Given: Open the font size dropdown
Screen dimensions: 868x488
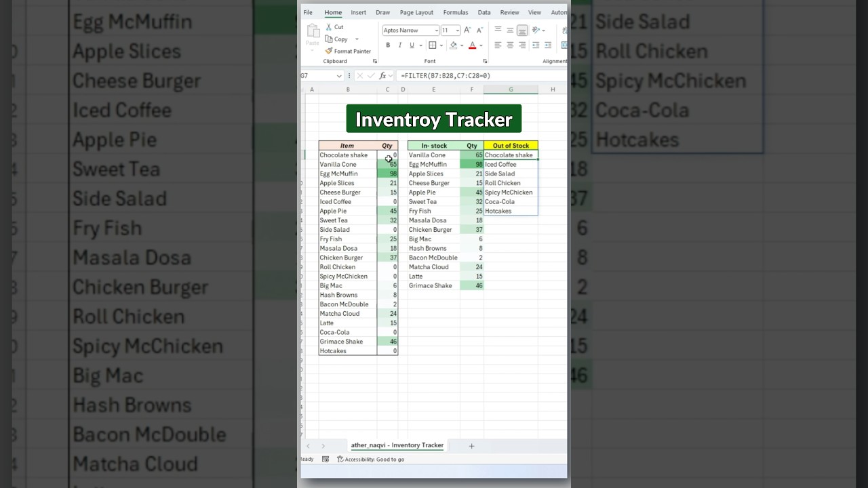Looking at the screenshot, I should coord(458,30).
